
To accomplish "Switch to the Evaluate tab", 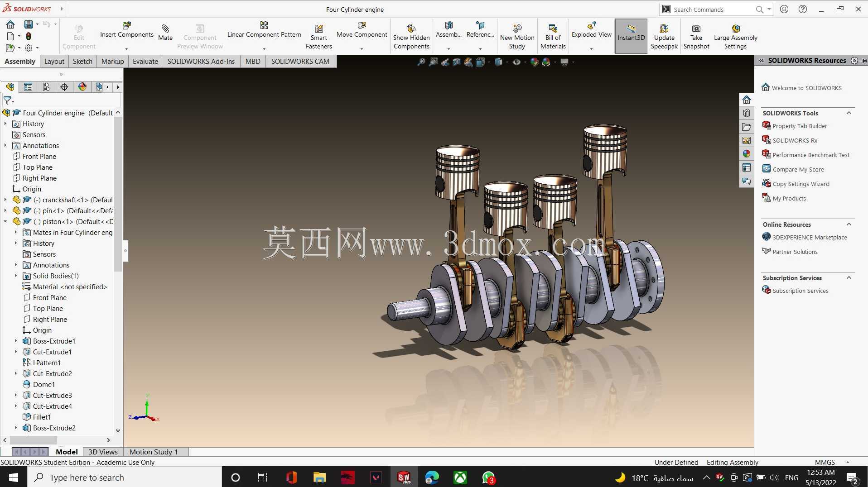I will (145, 62).
